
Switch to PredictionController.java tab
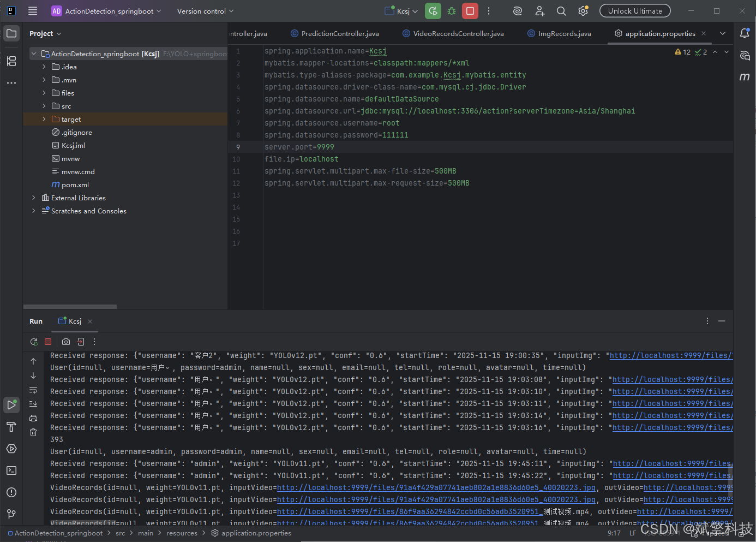[x=339, y=34]
